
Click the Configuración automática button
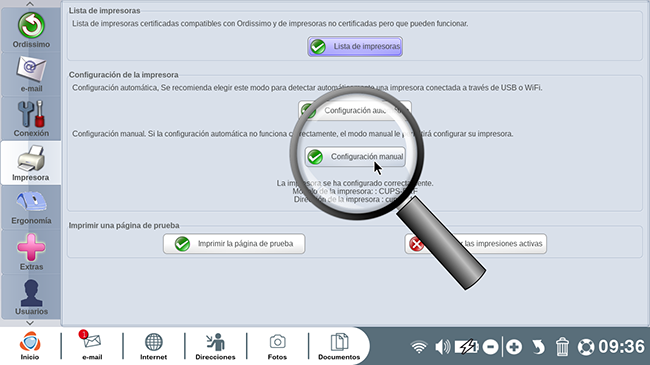point(355,110)
